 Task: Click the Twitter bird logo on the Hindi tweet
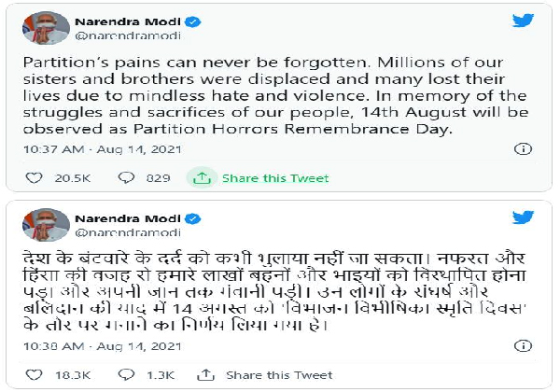pos(524,217)
